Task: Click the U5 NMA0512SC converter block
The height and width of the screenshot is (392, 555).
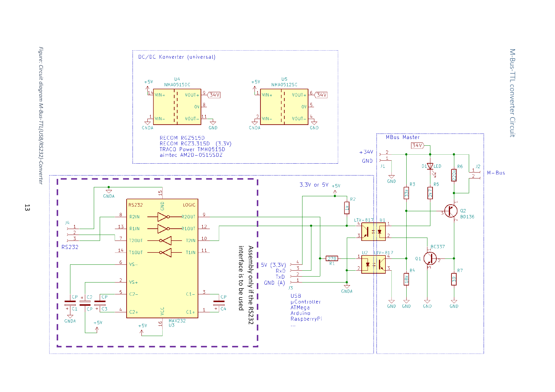Action: click(284, 107)
